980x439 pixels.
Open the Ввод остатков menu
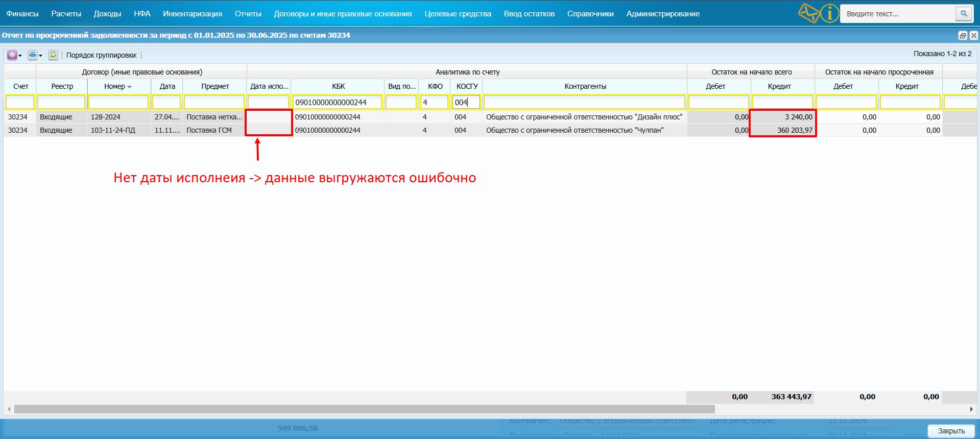529,14
